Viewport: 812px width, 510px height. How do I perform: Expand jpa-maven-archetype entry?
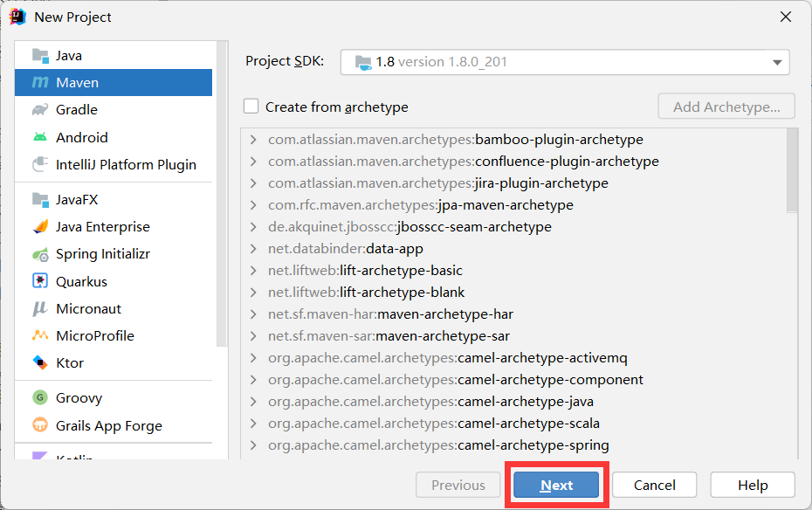(x=253, y=205)
